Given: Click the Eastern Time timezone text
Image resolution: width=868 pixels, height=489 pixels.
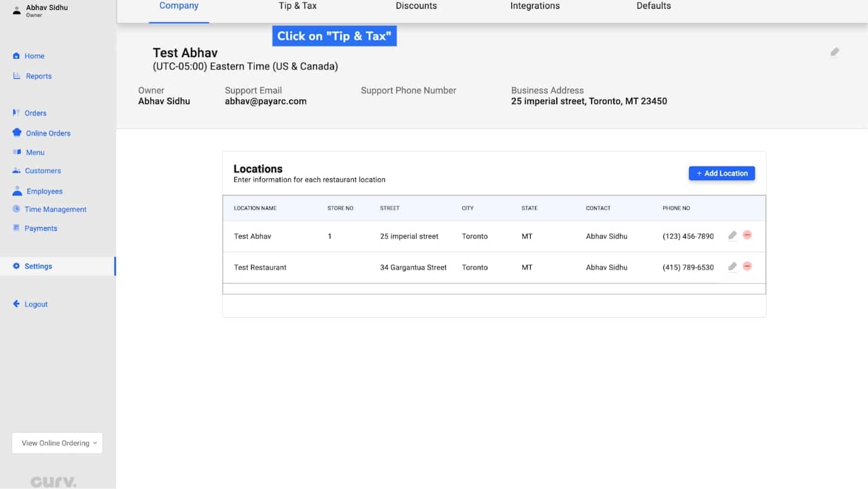Looking at the screenshot, I should [246, 66].
